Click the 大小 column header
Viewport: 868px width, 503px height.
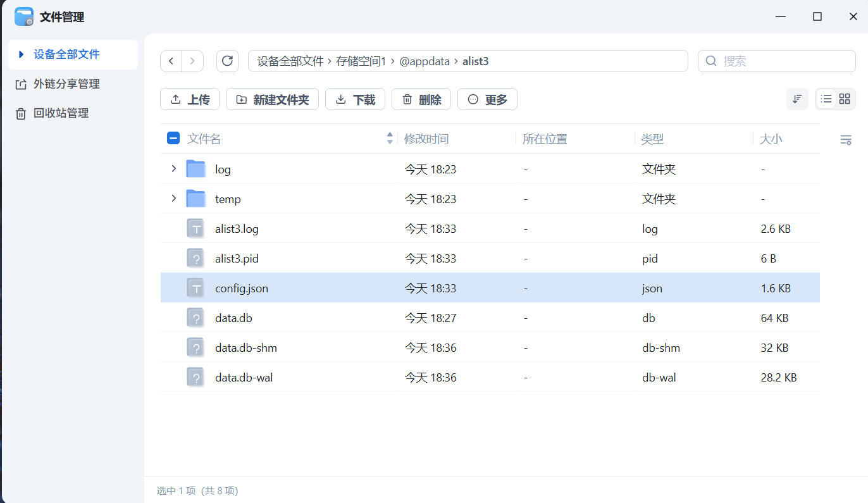click(771, 139)
